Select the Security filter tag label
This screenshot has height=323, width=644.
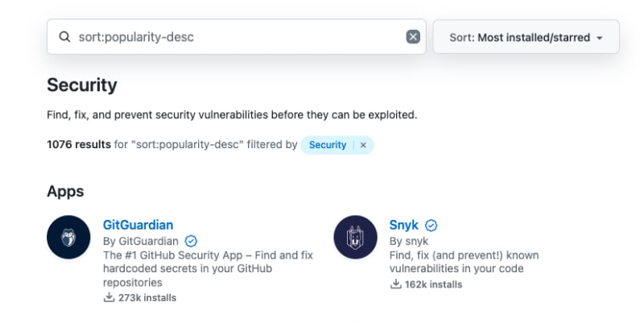point(328,145)
